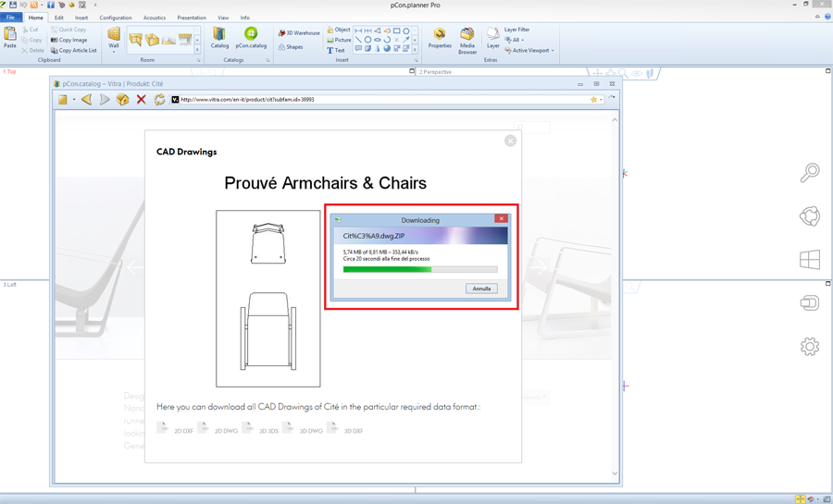Click the magnifier search icon on right
The width and height of the screenshot is (833, 504).
coord(810,172)
